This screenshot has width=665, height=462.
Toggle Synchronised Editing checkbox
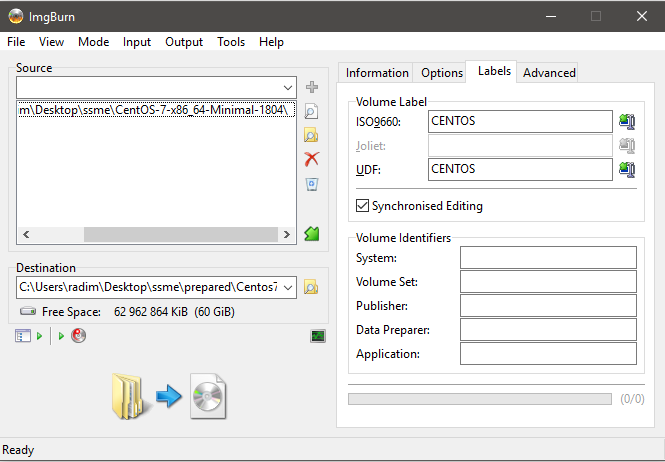[x=363, y=206]
